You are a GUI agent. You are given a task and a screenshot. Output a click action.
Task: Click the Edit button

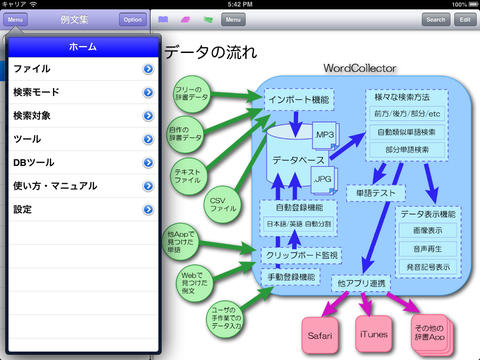[465, 20]
